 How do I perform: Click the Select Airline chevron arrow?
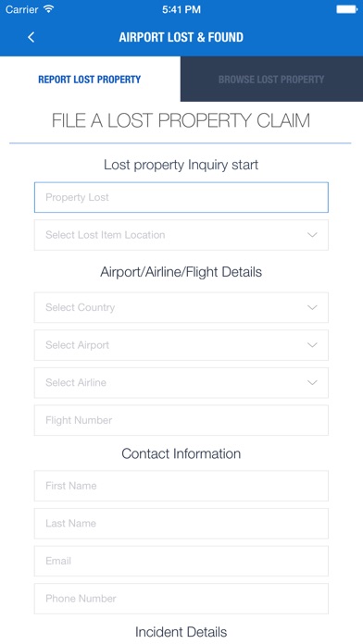pos(312,382)
